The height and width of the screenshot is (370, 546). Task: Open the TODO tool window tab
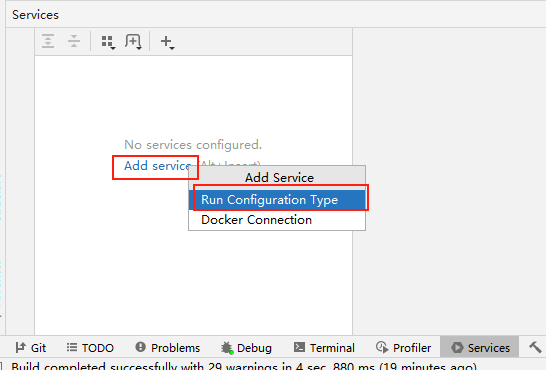tap(90, 347)
